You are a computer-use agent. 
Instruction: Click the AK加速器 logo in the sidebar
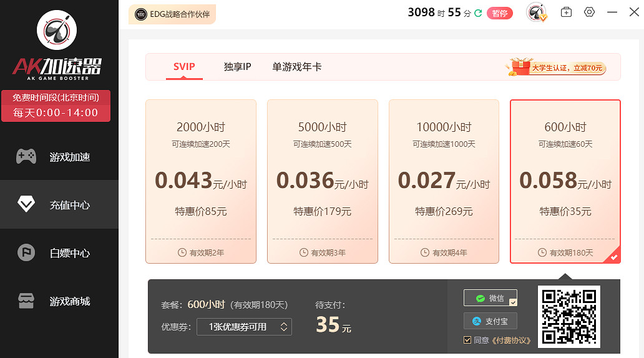(57, 45)
